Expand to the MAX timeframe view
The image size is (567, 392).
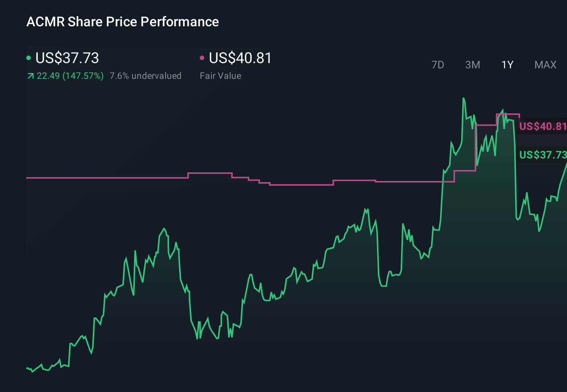pyautogui.click(x=545, y=65)
